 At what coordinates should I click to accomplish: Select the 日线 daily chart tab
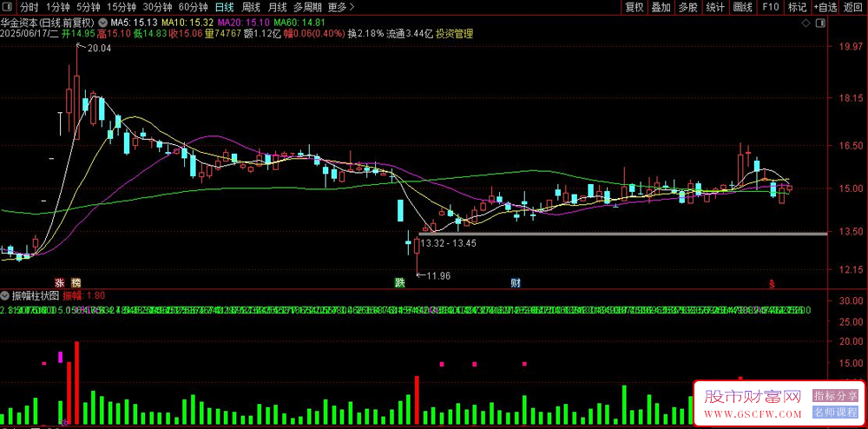tap(225, 7)
